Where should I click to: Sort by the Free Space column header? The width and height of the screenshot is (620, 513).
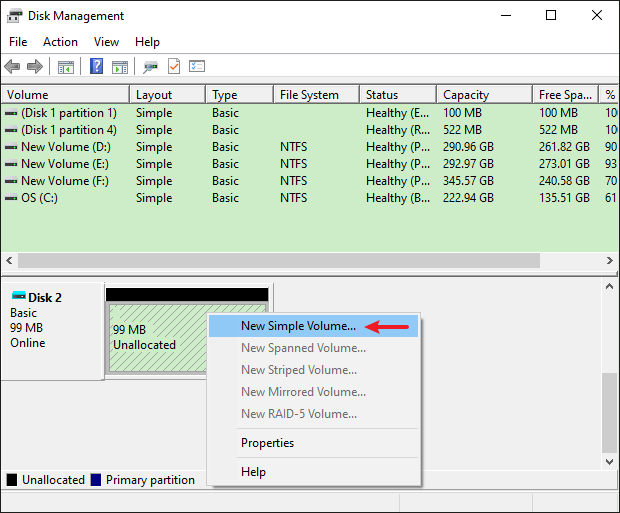pos(566,95)
